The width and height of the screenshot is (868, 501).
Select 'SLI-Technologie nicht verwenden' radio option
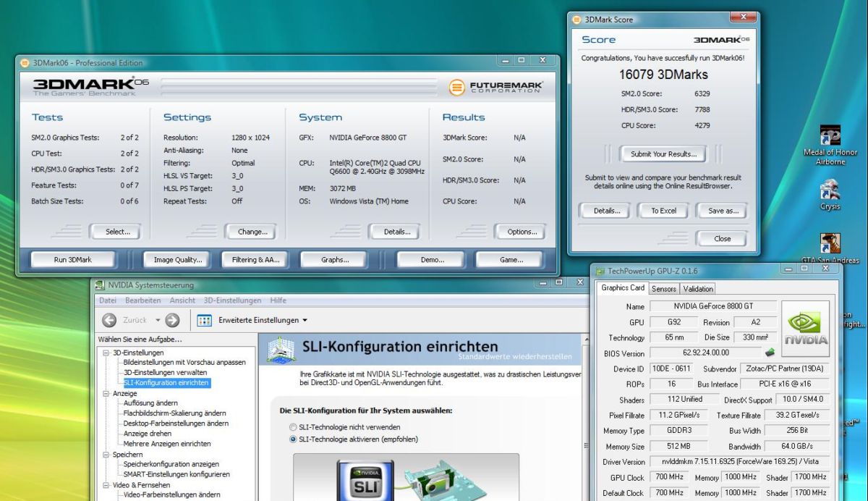pos(293,427)
